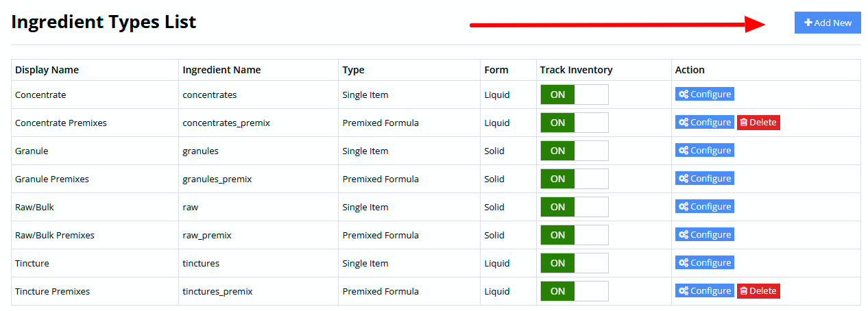Open Configure for the Tincture row

click(704, 263)
